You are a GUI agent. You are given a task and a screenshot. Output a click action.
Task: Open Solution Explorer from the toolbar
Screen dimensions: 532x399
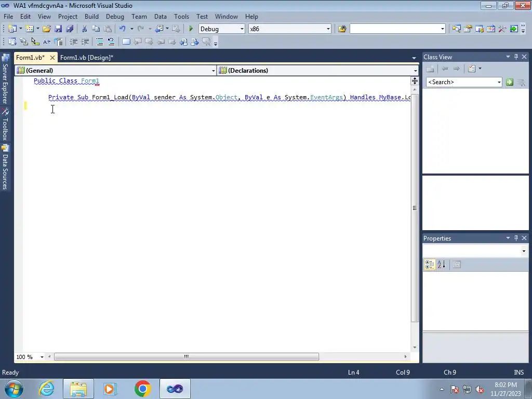[456, 29]
